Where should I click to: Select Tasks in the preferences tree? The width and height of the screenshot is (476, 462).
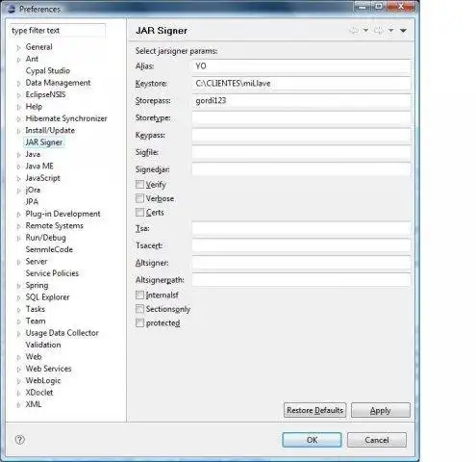(x=36, y=309)
